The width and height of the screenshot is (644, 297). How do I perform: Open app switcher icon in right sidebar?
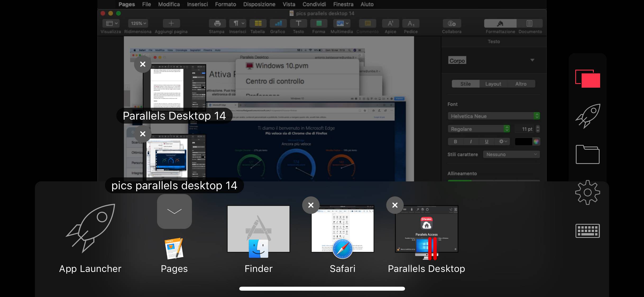[x=588, y=78]
